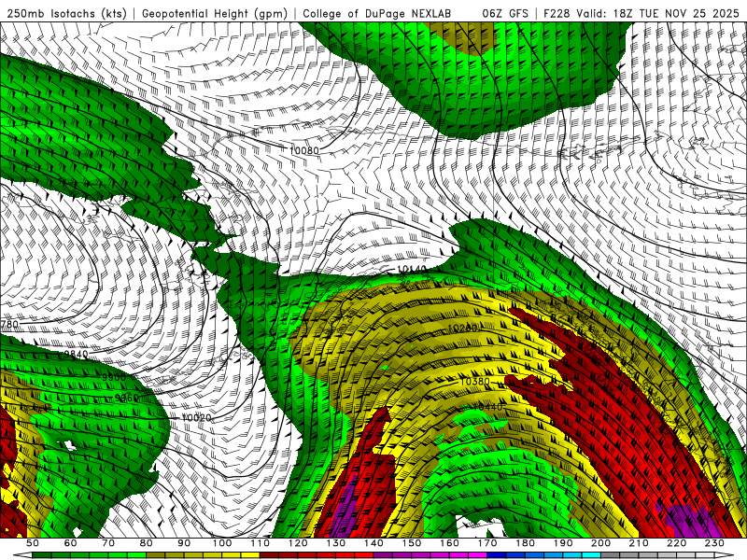Click the dark blue color bar swatch after 170
The height and width of the screenshot is (560, 747).
coord(497,555)
